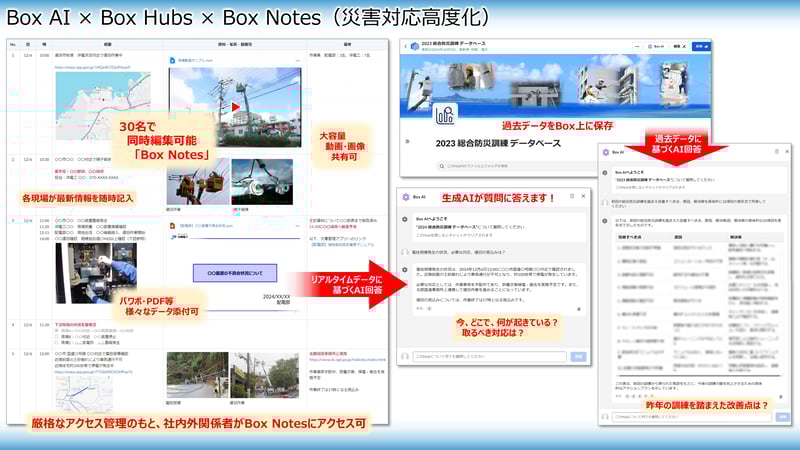Click the slide preview title box in row 3
Image resolution: width=800 pixels, height=450 pixels.
(235, 273)
